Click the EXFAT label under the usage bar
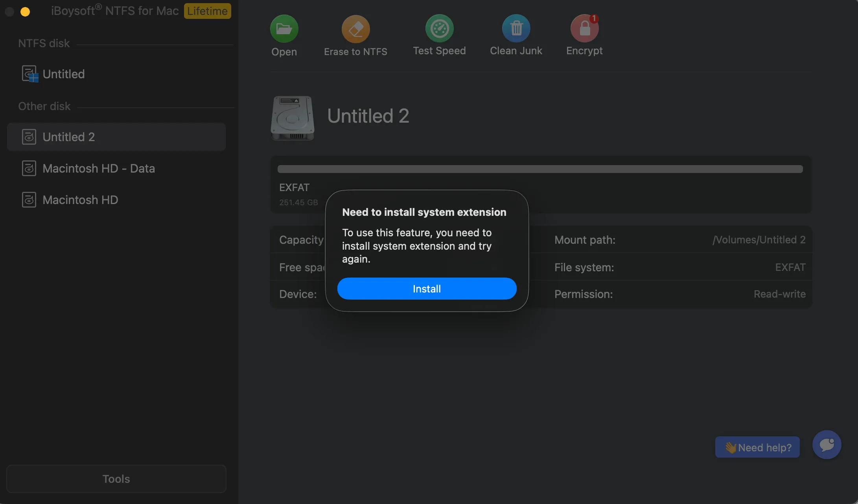 point(294,188)
